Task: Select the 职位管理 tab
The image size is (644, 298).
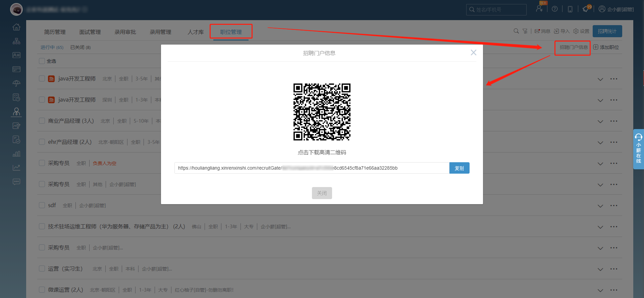Action: tap(231, 32)
